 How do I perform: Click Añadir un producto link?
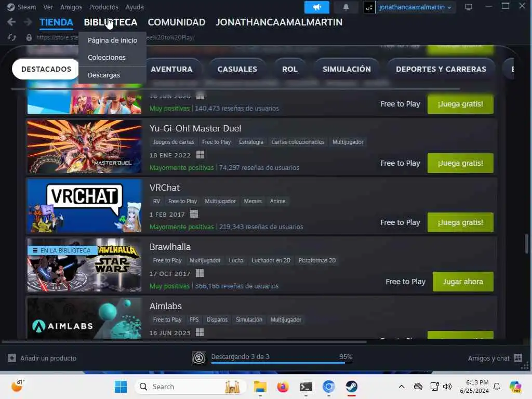point(48,358)
